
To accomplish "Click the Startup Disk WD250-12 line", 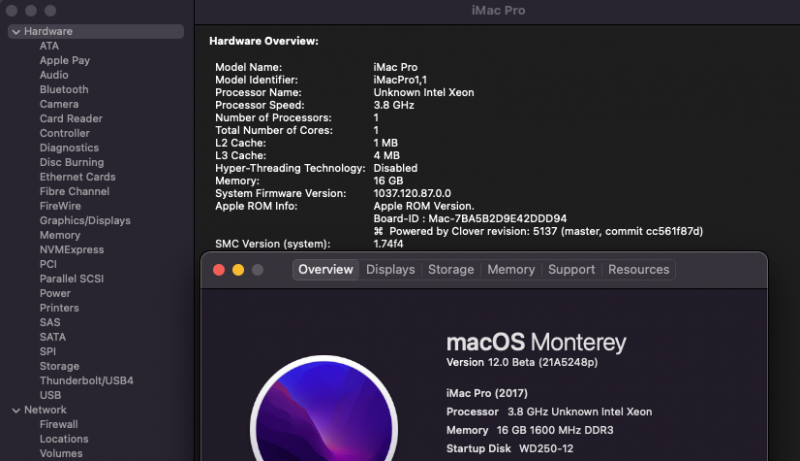I will (x=510, y=449).
